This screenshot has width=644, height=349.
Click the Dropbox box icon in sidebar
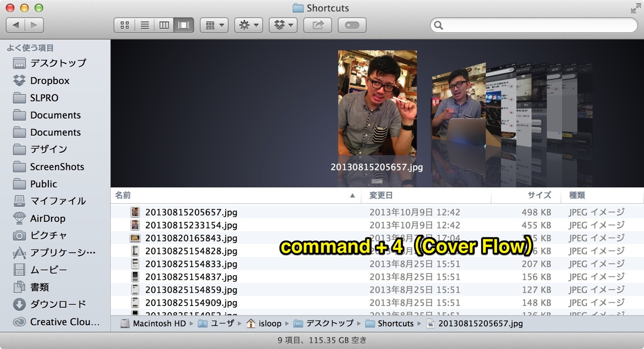19,81
